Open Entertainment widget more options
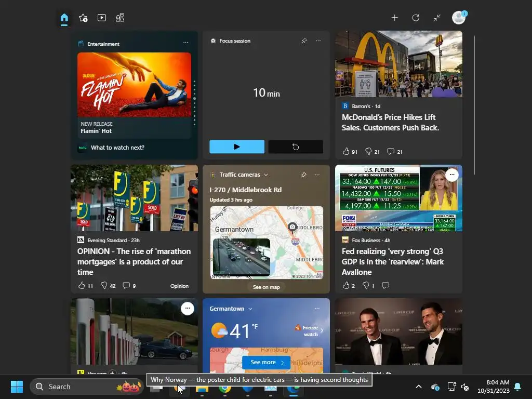 pyautogui.click(x=185, y=43)
